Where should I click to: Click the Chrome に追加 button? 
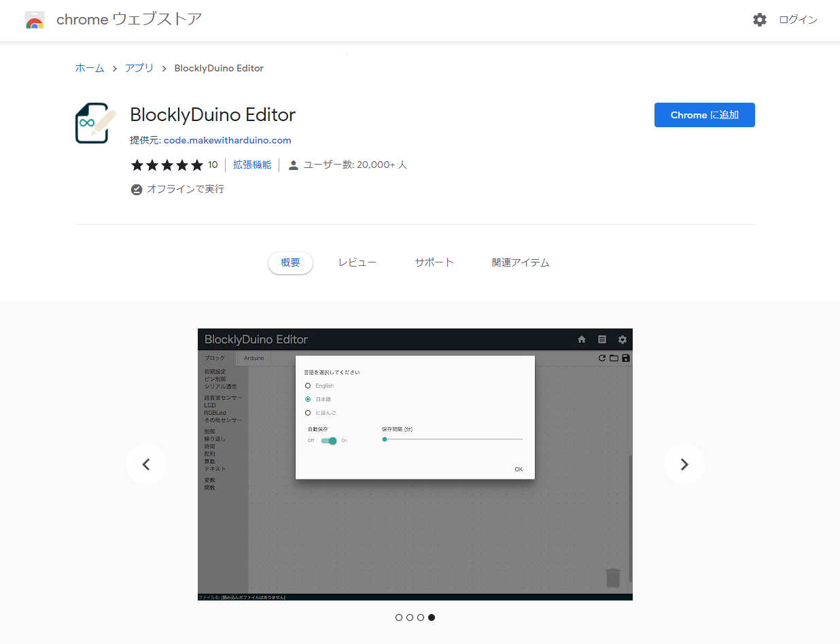coord(705,115)
